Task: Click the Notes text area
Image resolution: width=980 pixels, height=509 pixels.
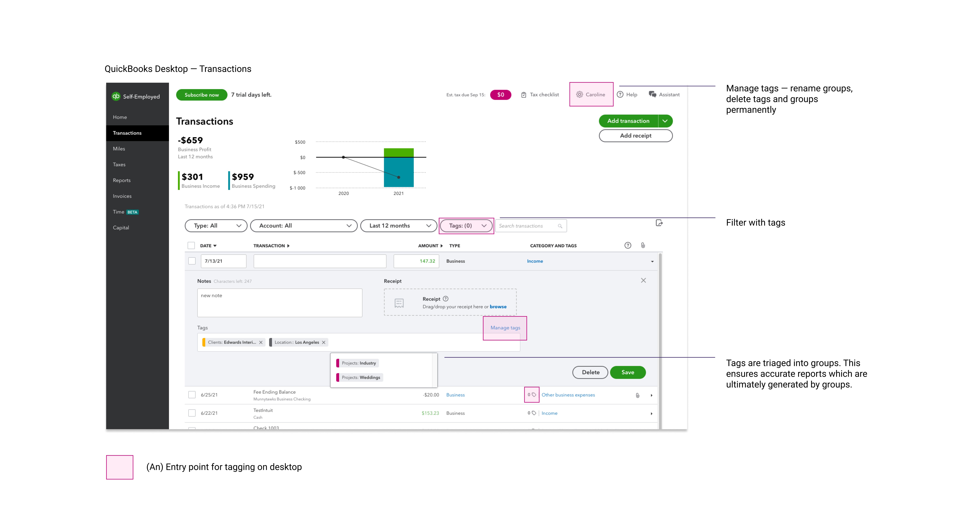Action: 280,303
